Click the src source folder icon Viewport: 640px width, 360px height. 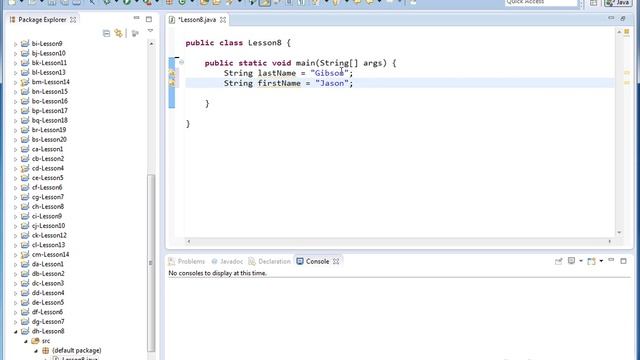click(x=35, y=341)
